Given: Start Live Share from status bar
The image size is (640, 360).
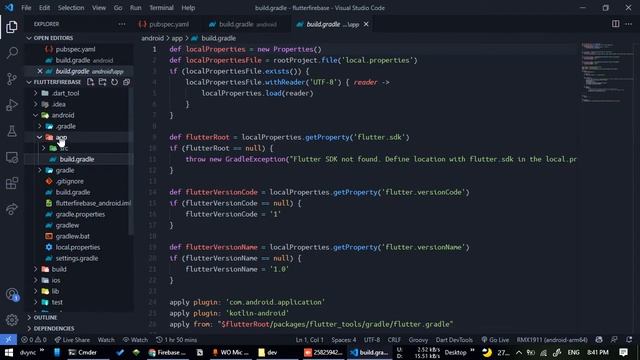Looking at the screenshot, I should click(x=72, y=340).
